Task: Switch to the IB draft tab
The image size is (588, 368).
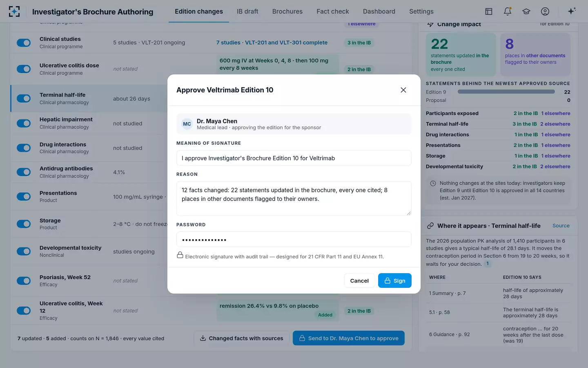Action: (x=247, y=11)
